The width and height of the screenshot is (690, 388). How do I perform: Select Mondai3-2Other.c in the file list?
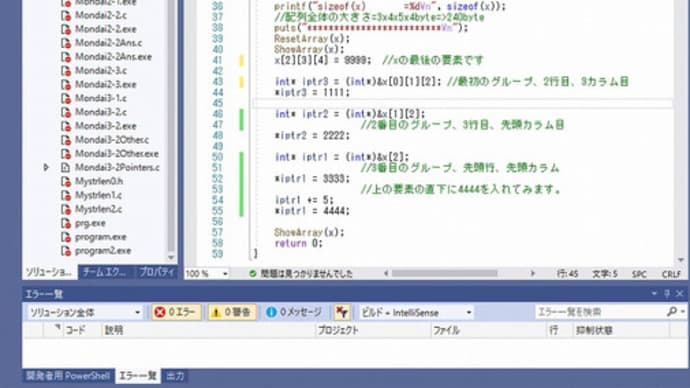tap(112, 140)
